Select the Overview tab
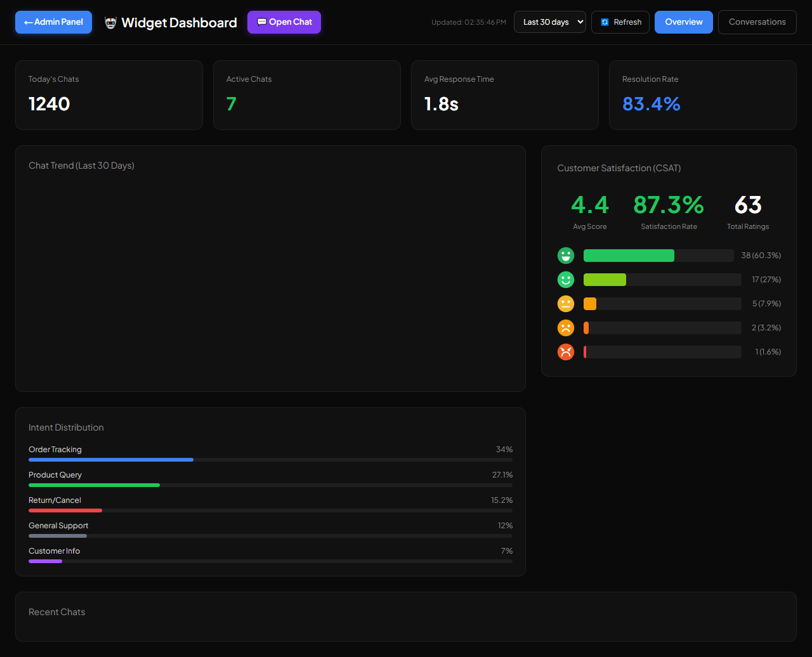This screenshot has width=812, height=657. coord(684,22)
